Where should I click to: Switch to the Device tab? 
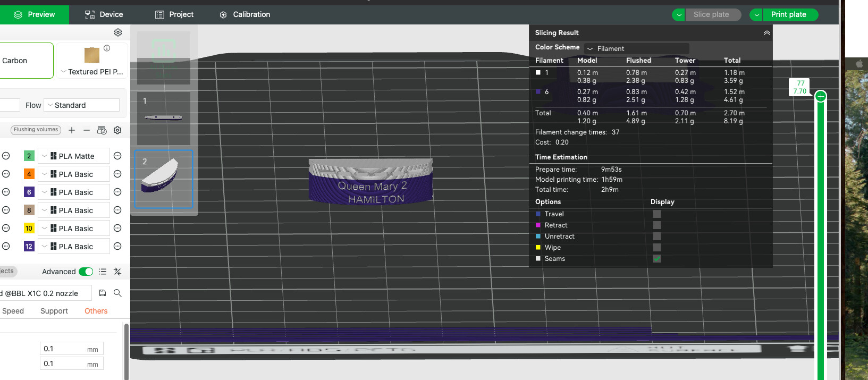point(104,14)
